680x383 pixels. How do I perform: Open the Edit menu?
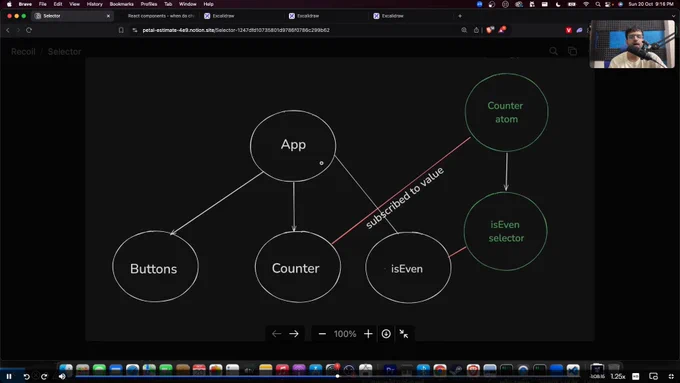click(58, 4)
